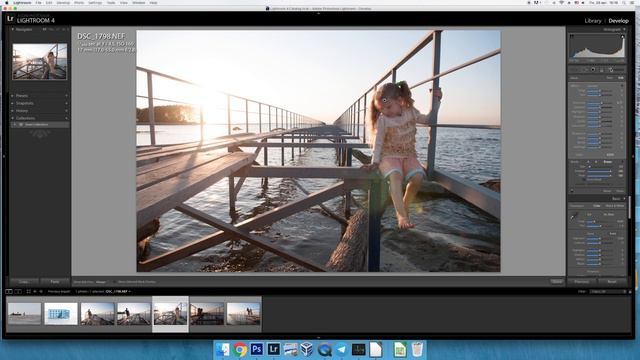
Task: Click the right panel scrollbar
Action: [630, 207]
